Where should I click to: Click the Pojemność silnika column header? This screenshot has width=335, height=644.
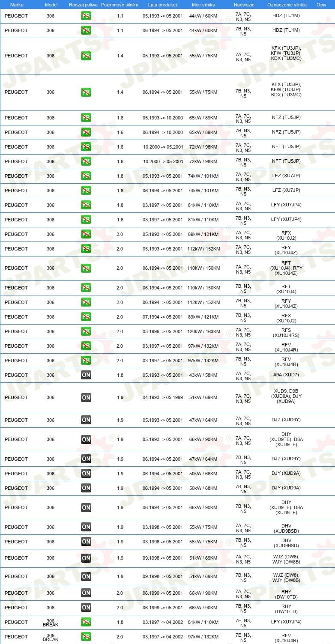(x=120, y=4)
